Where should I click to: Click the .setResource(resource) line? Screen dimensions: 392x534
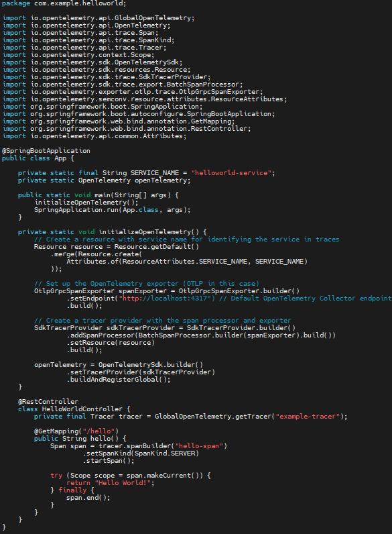(x=111, y=343)
